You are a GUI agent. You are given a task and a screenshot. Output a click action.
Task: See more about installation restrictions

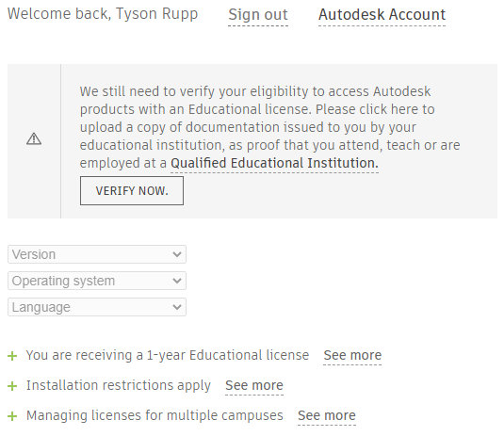254,385
